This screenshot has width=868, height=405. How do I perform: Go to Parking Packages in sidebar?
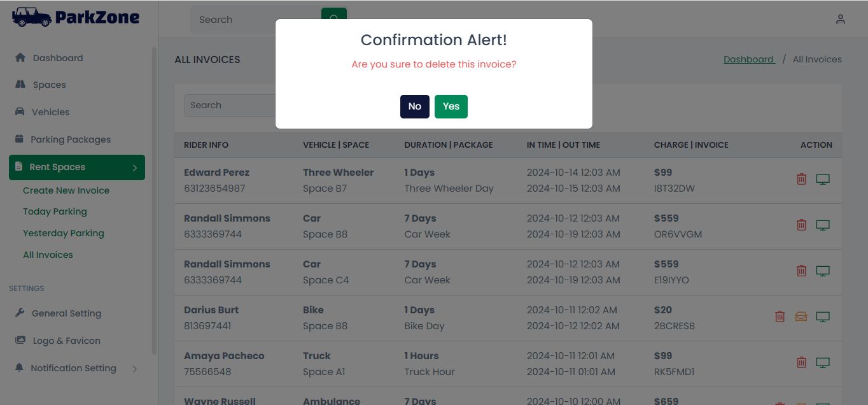pyautogui.click(x=70, y=139)
